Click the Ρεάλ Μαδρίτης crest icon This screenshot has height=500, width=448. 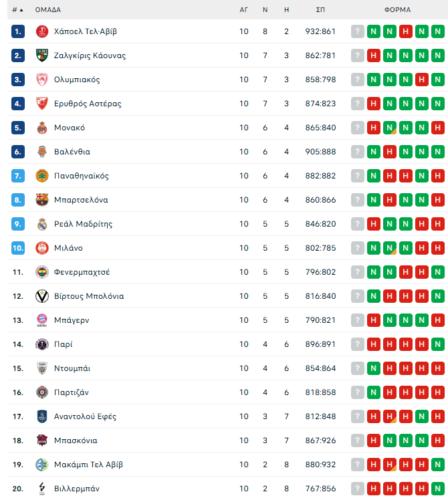pos(42,224)
